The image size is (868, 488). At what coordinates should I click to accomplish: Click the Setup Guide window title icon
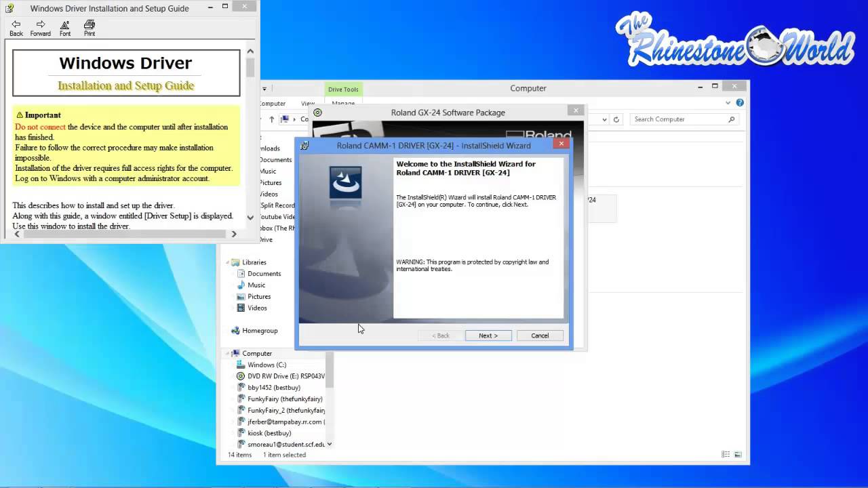click(x=9, y=8)
